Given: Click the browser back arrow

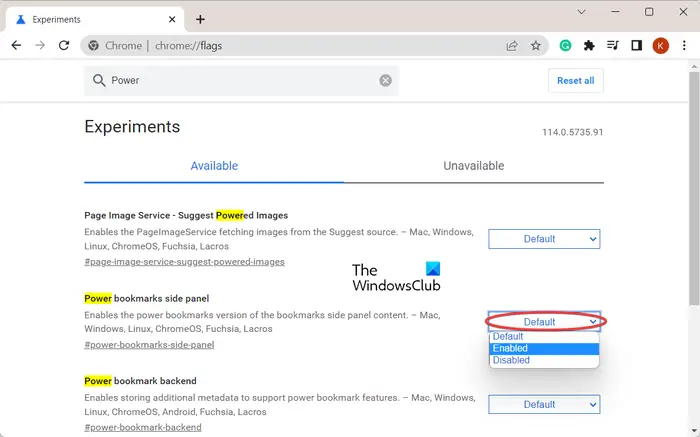Looking at the screenshot, I should click(16, 46).
